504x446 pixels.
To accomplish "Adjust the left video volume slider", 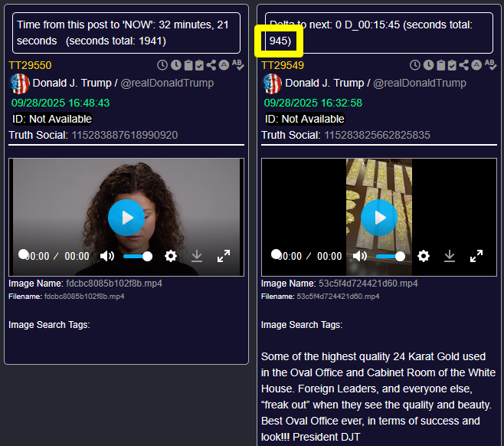I will (x=137, y=256).
